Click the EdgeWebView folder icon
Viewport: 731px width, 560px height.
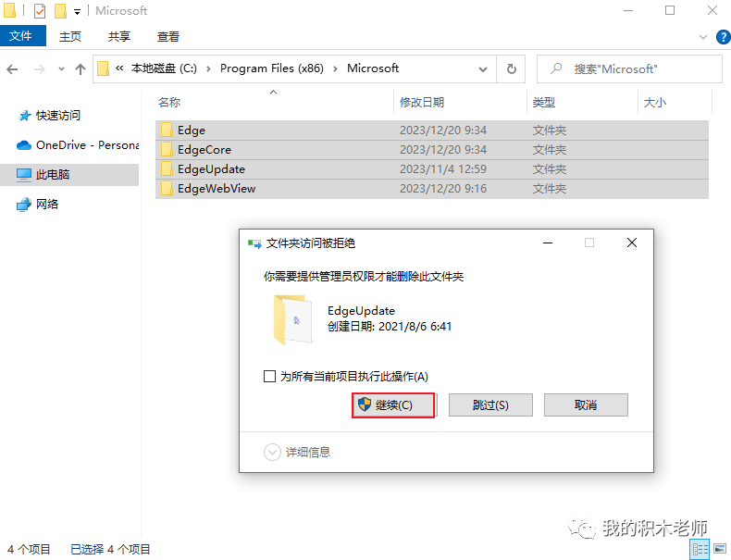click(167, 189)
